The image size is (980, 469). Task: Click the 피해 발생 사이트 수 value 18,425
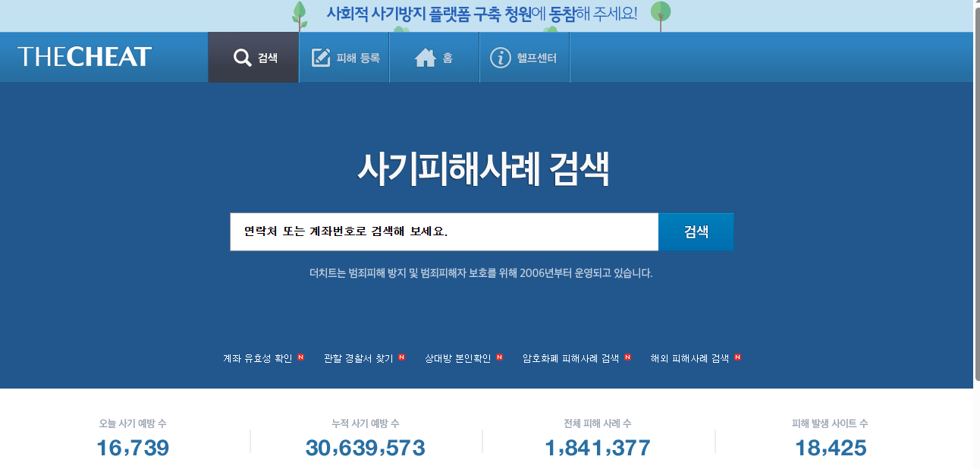pyautogui.click(x=831, y=448)
